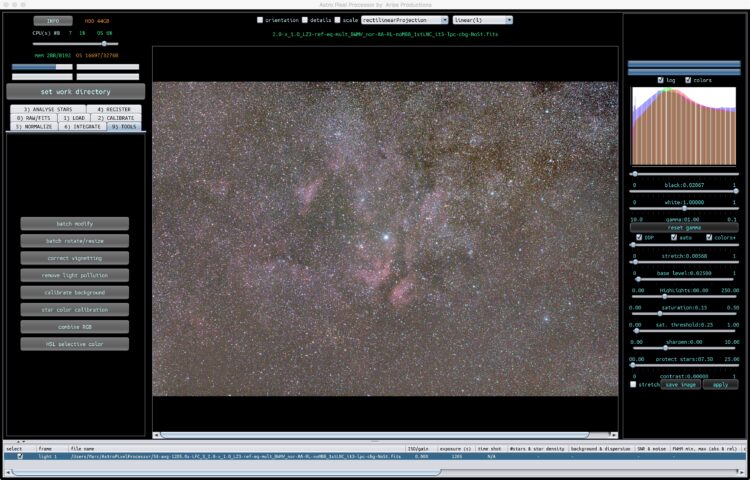This screenshot has width=750, height=480.
Task: Open calibrate background tool
Action: (x=75, y=293)
